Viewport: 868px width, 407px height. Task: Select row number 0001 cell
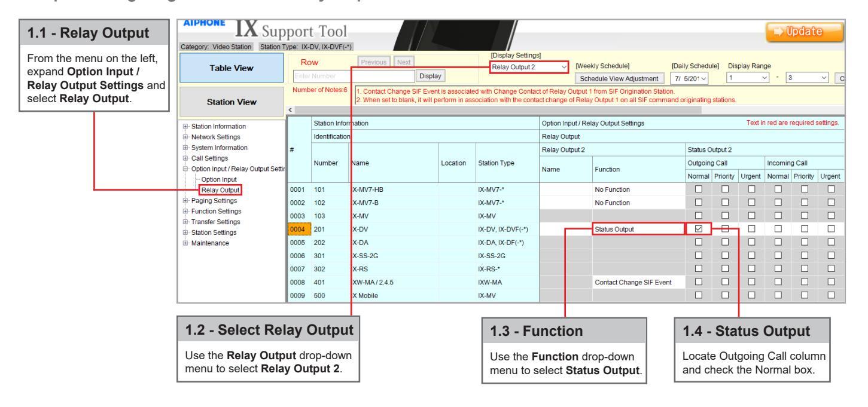tap(299, 189)
